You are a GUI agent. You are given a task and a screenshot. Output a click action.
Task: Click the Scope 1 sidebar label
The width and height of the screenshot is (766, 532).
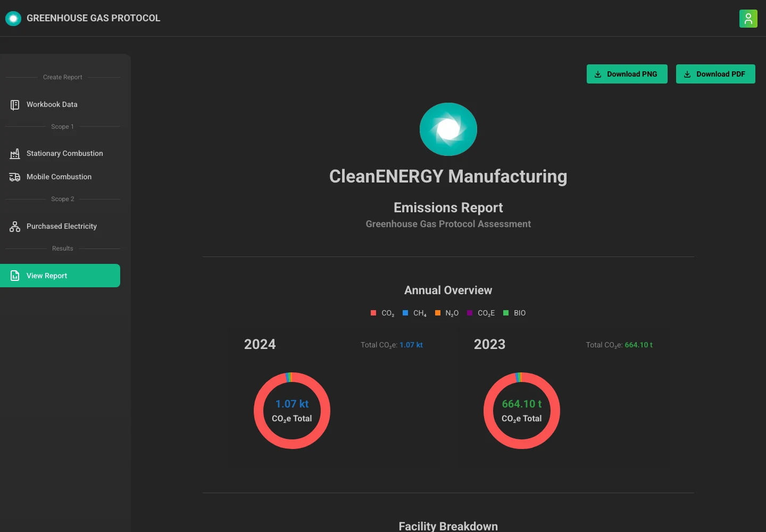[63, 127]
